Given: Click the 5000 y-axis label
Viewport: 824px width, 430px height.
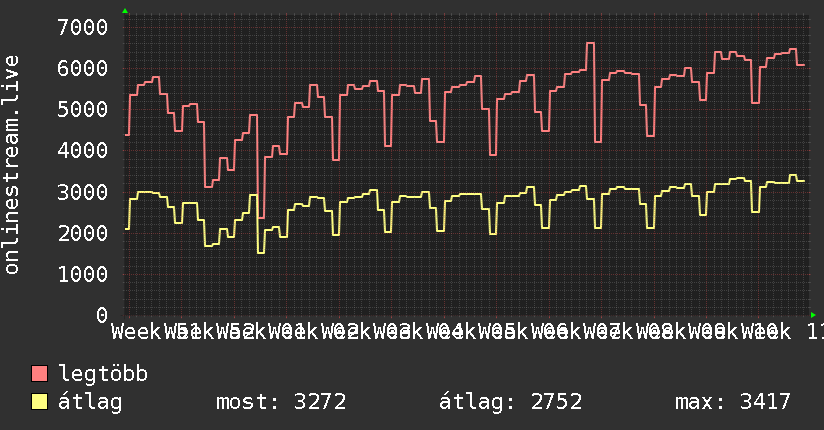Looking at the screenshot, I should click(x=83, y=109).
